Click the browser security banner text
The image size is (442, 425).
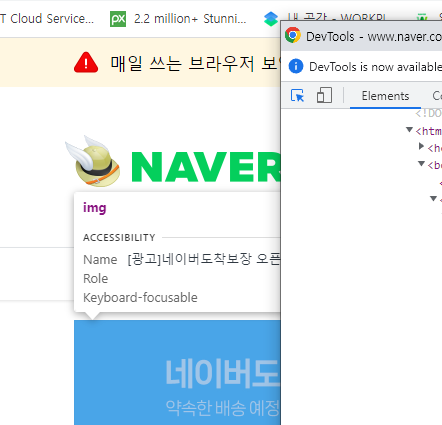tap(195, 63)
